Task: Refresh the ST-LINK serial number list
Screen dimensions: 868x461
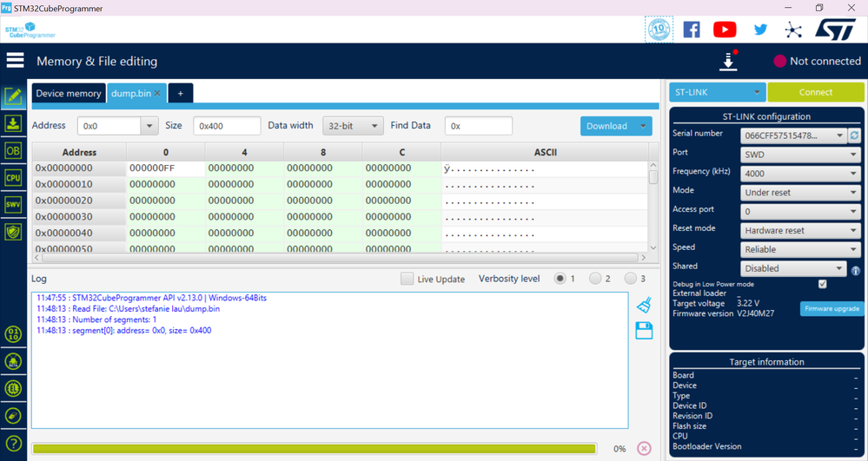Action: [855, 135]
